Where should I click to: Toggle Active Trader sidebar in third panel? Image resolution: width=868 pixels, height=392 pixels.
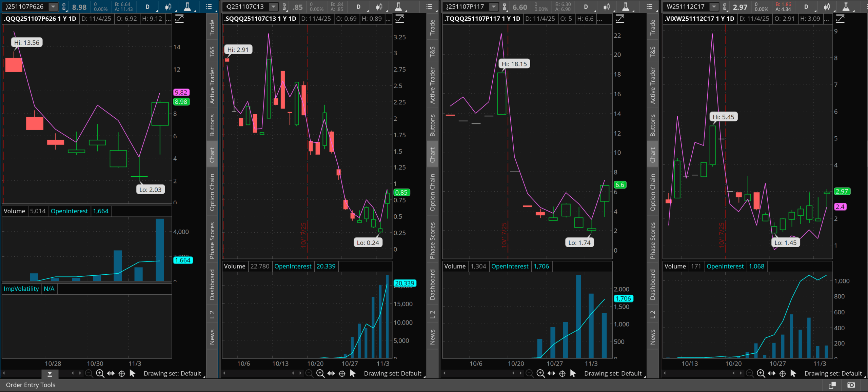point(652,85)
